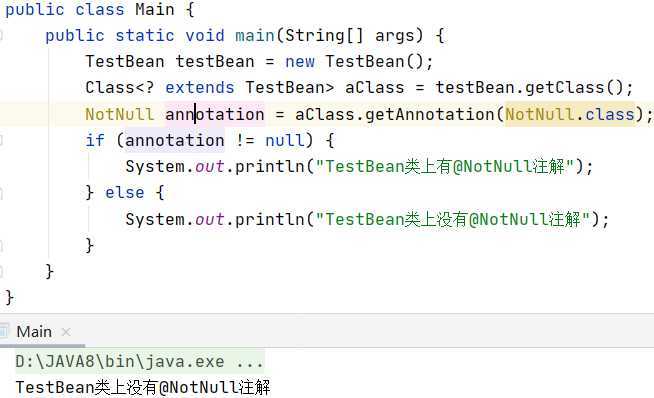Close the Main run tab
The height and width of the screenshot is (398, 654).
[x=65, y=332]
